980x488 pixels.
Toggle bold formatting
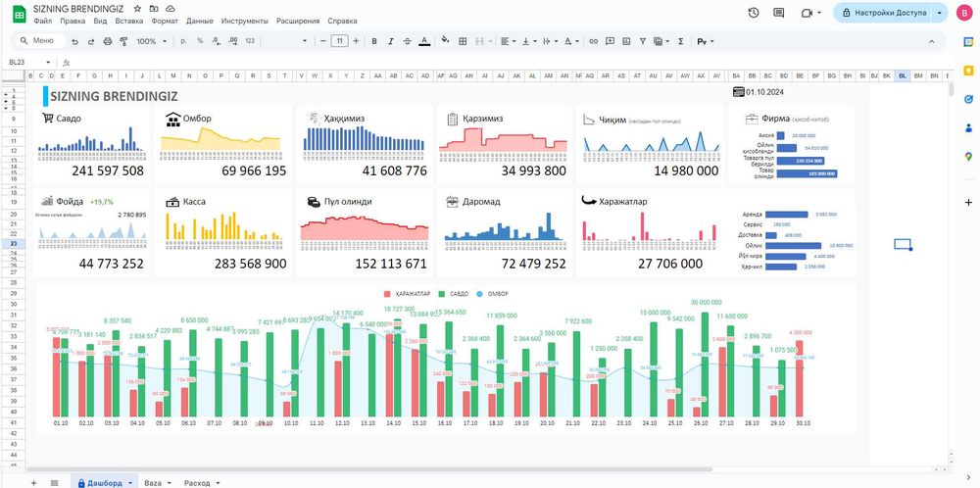374,41
